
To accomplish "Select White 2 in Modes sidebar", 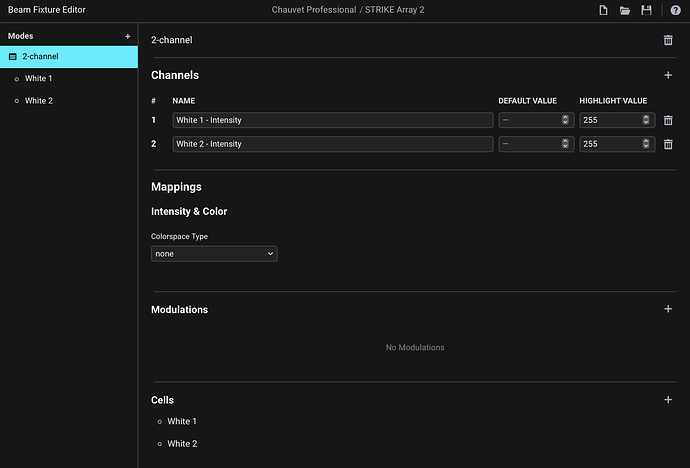I will [38, 101].
